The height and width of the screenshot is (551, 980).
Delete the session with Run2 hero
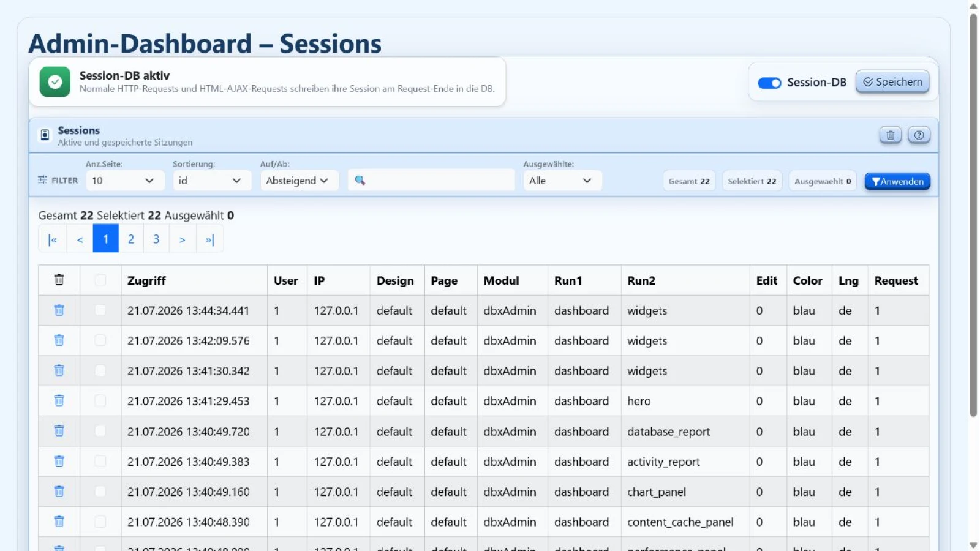(59, 400)
